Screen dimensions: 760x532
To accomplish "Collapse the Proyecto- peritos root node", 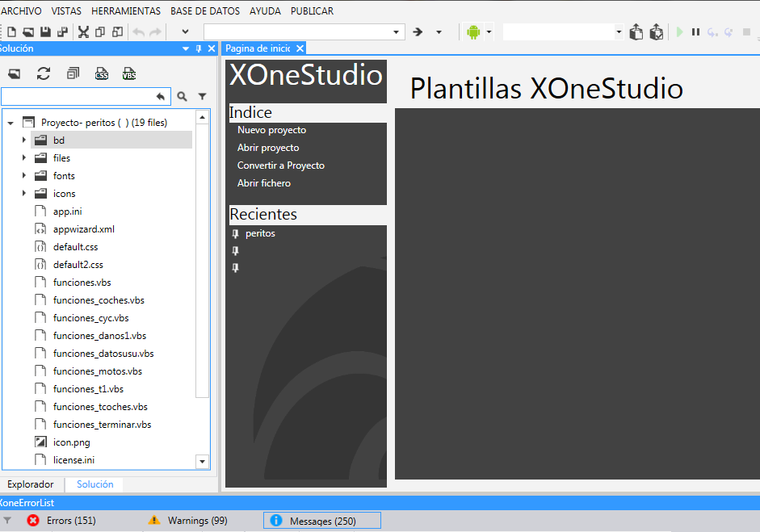I will 10,123.
